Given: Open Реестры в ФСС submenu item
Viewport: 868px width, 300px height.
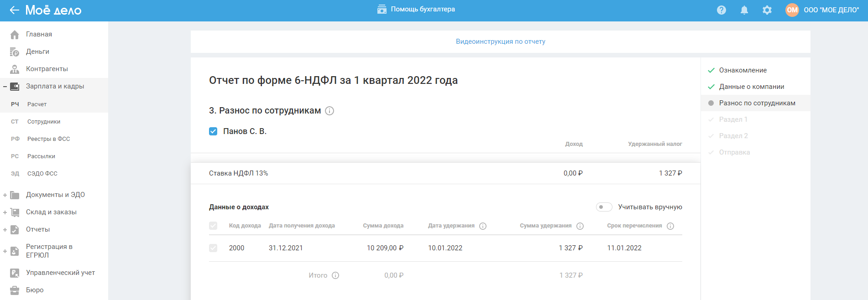Looking at the screenshot, I should coord(48,139).
